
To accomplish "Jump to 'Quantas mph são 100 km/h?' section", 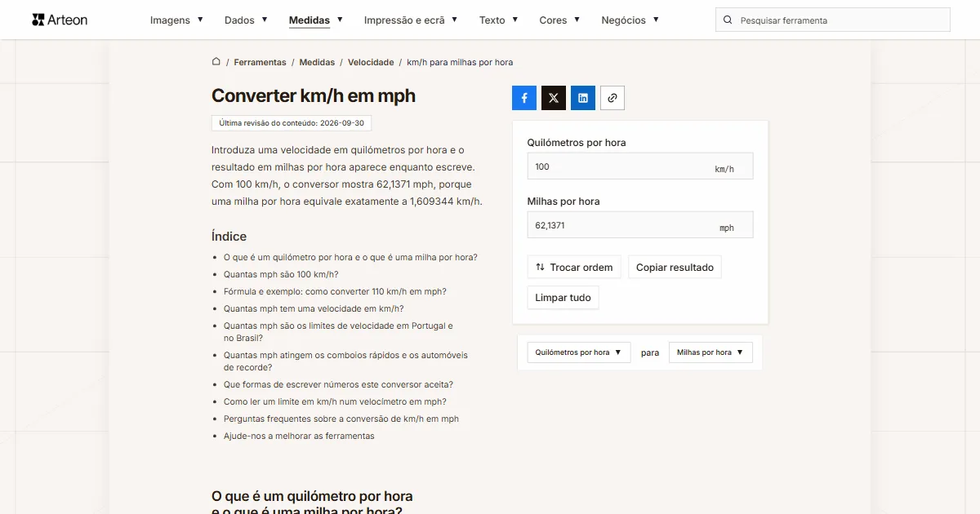I will (x=281, y=274).
